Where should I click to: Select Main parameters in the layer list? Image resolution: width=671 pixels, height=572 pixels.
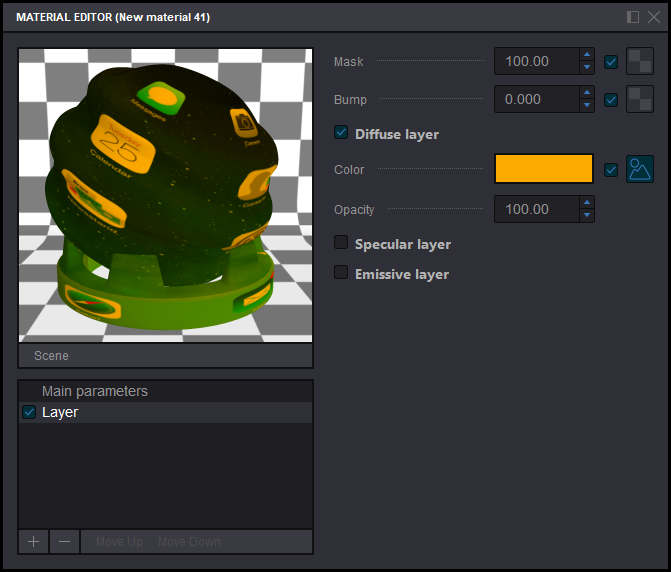(95, 391)
